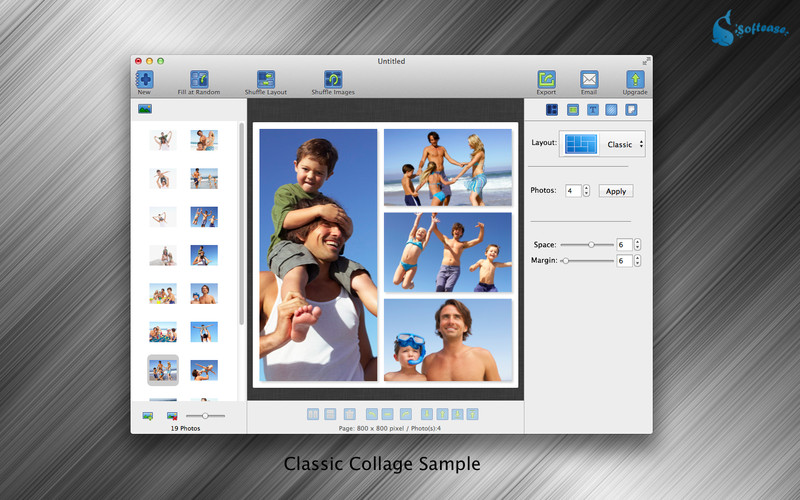Click the plain down arrow icon

pyautogui.click(x=427, y=414)
